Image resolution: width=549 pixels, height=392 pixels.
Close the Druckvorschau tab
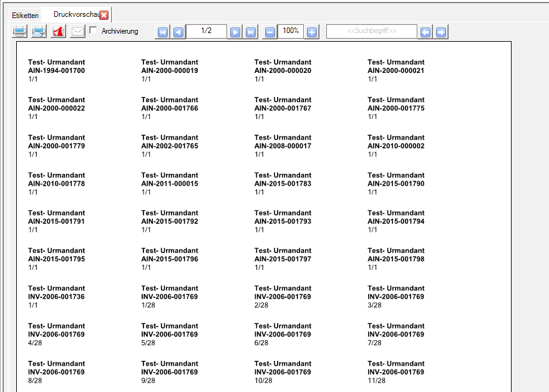(x=104, y=15)
